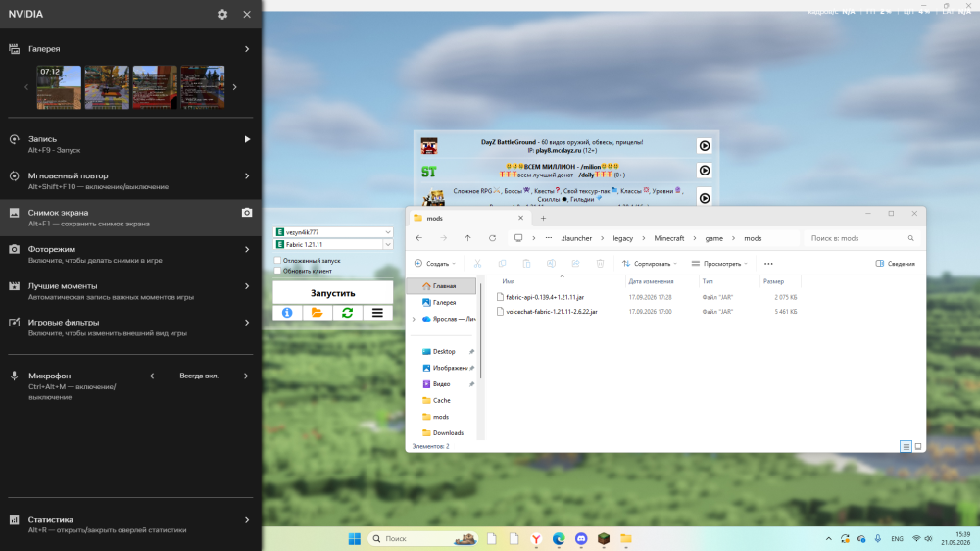Go back in File Explorer
Image resolution: width=980 pixels, height=551 pixels.
click(419, 238)
